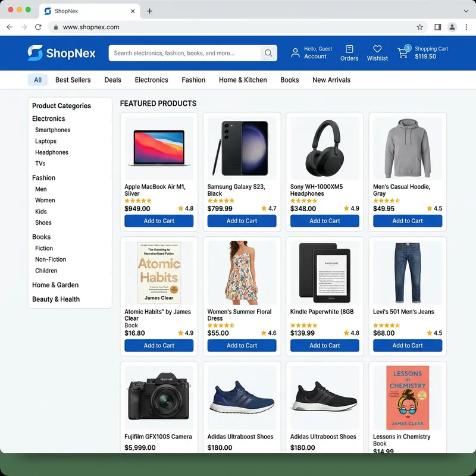The width and height of the screenshot is (476, 476).
Task: Bookmark the page via the star icon
Action: [419, 27]
